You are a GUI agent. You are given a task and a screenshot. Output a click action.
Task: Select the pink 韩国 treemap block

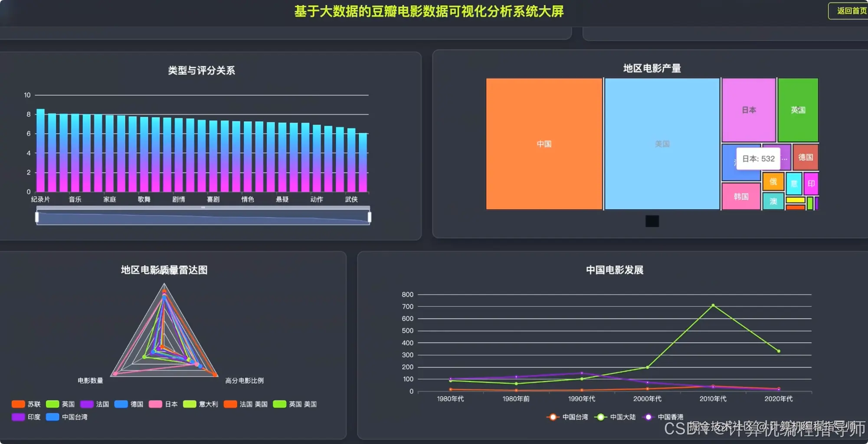click(741, 196)
